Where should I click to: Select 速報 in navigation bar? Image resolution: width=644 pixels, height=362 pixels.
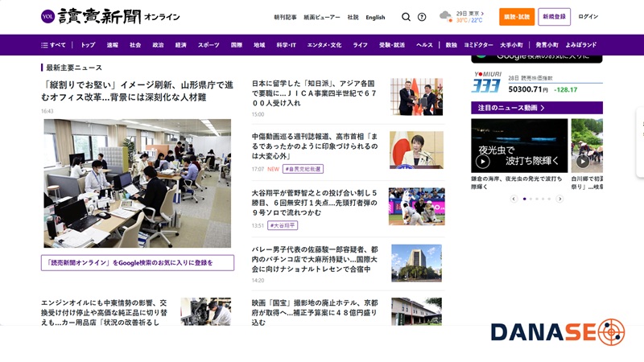pyautogui.click(x=113, y=45)
